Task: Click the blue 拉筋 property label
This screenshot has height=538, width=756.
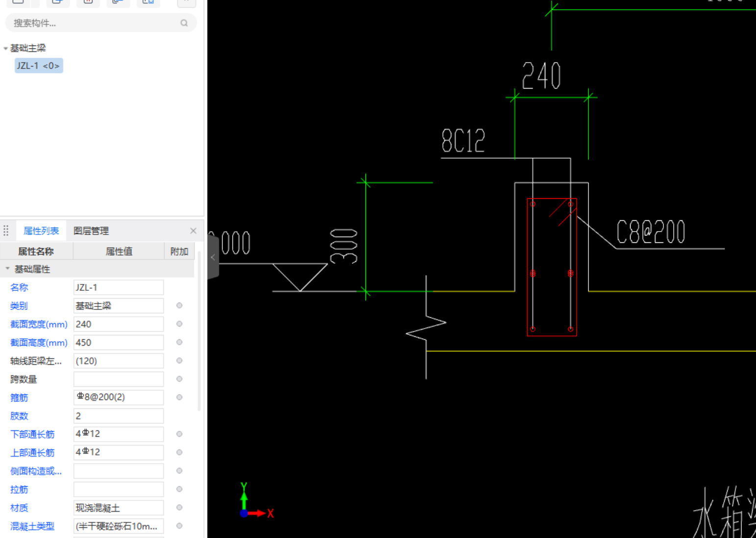Action: [19, 490]
